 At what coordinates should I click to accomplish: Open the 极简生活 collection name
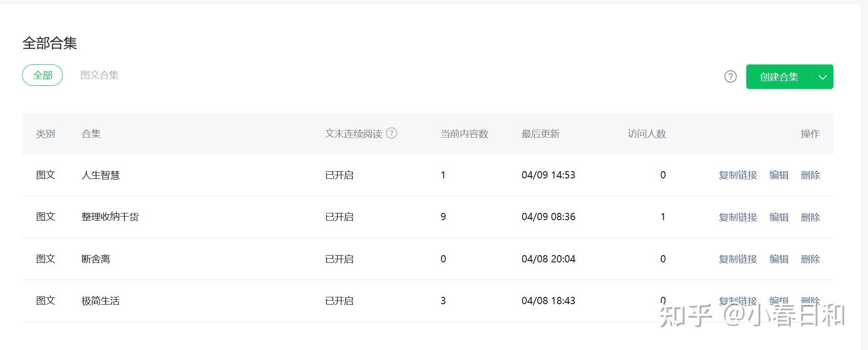pos(100,301)
